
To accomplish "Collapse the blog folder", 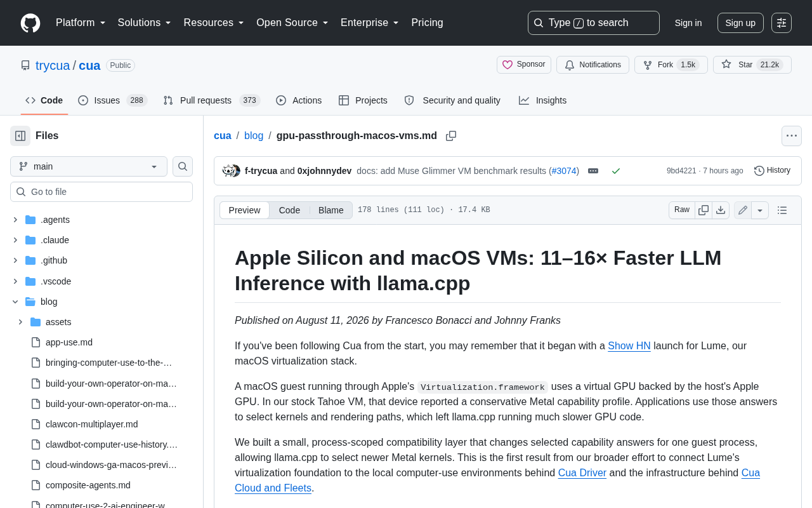I will [15, 302].
